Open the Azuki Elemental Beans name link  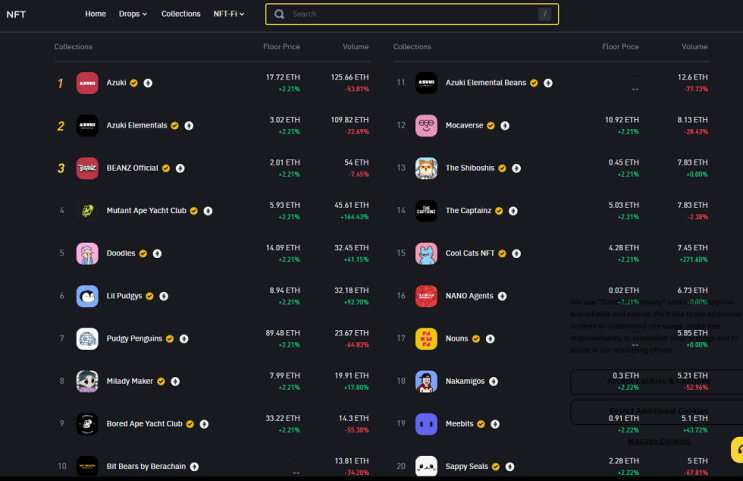click(486, 83)
